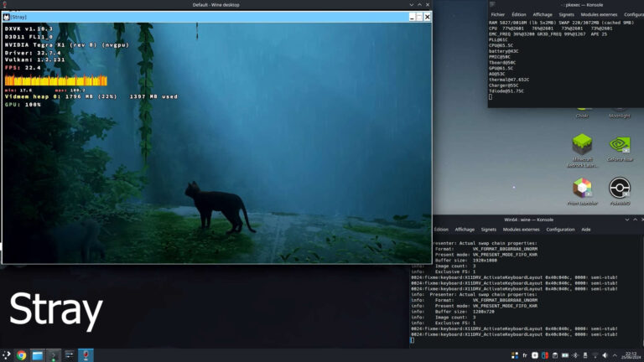Click the clock in the system tray

click(631, 355)
